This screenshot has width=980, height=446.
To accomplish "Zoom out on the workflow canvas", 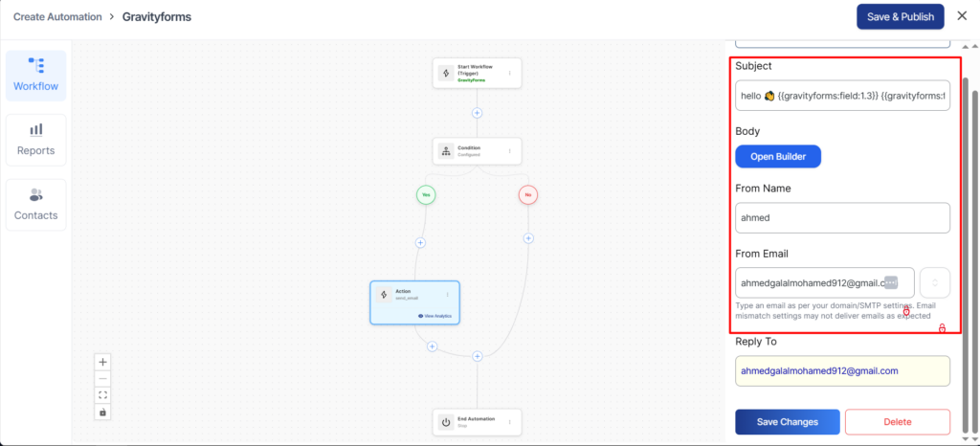I will tap(103, 379).
